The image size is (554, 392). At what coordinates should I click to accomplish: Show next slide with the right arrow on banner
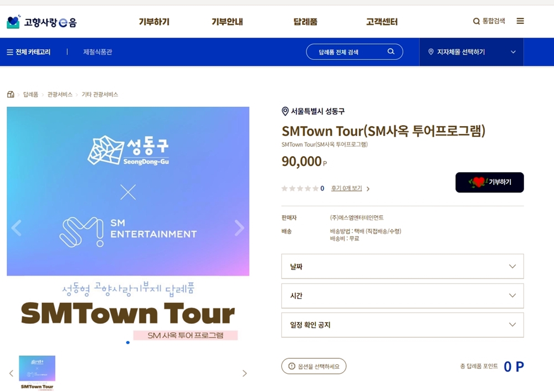(x=239, y=228)
